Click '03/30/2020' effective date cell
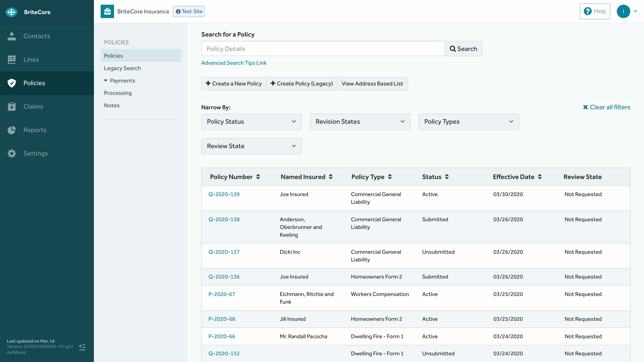This screenshot has width=644, height=362. coord(508,194)
